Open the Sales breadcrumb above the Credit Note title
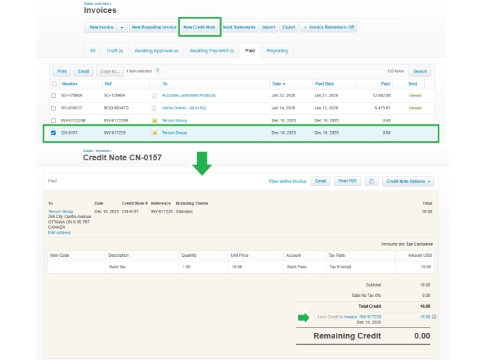 coord(87,151)
